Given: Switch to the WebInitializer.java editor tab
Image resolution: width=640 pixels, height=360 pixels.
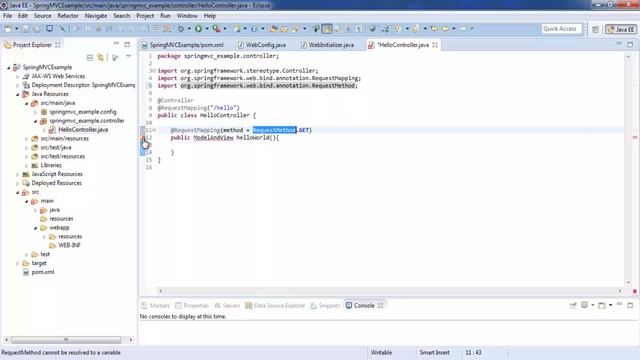Looking at the screenshot, I should (x=327, y=45).
